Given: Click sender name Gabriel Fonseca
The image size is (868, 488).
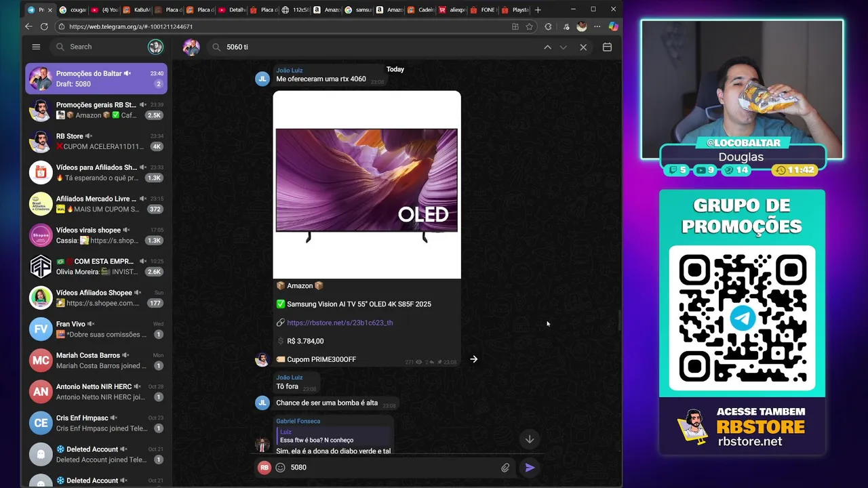Looking at the screenshot, I should [x=298, y=421].
